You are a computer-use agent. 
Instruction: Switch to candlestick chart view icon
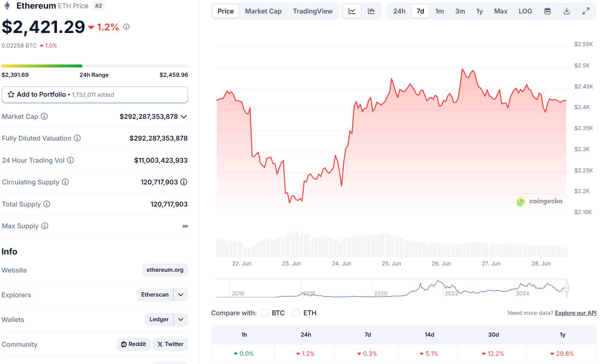tap(371, 11)
